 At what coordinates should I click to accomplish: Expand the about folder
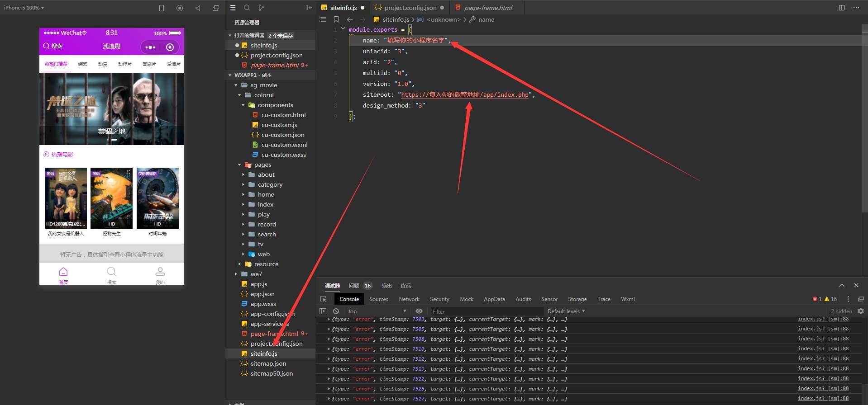(x=243, y=174)
